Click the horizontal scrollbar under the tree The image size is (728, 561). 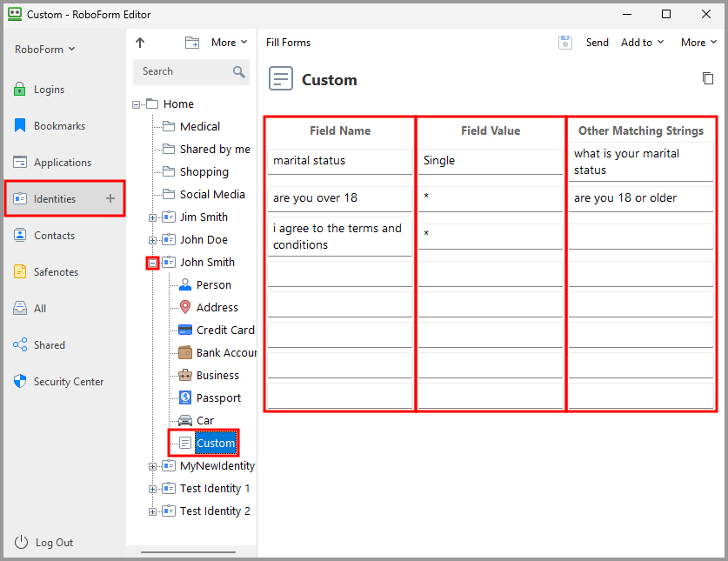click(x=188, y=552)
